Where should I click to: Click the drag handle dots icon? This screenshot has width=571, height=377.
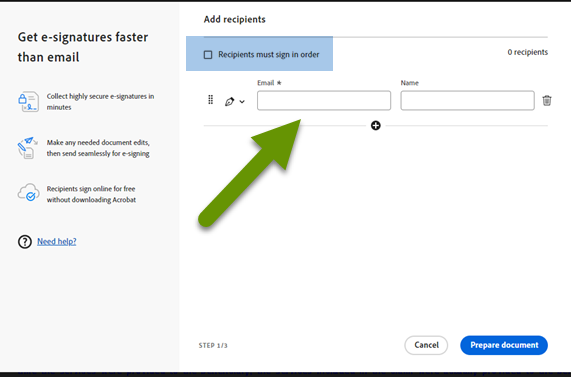(210, 100)
